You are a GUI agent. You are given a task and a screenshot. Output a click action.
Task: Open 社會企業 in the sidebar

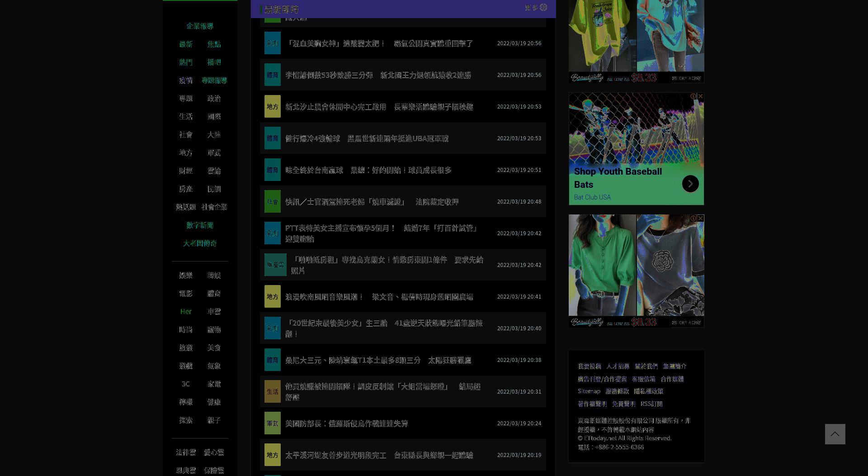(214, 207)
